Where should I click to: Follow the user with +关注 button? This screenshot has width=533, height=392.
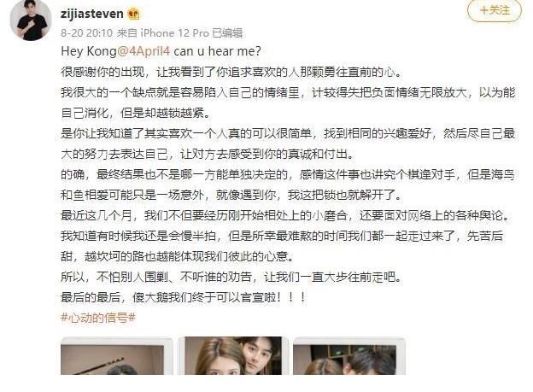coord(495,10)
